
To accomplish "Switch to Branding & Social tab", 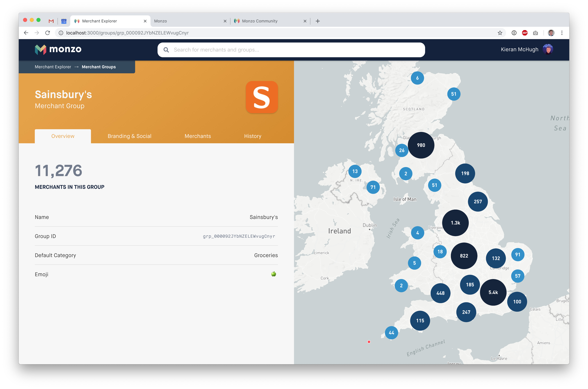I will pos(129,136).
